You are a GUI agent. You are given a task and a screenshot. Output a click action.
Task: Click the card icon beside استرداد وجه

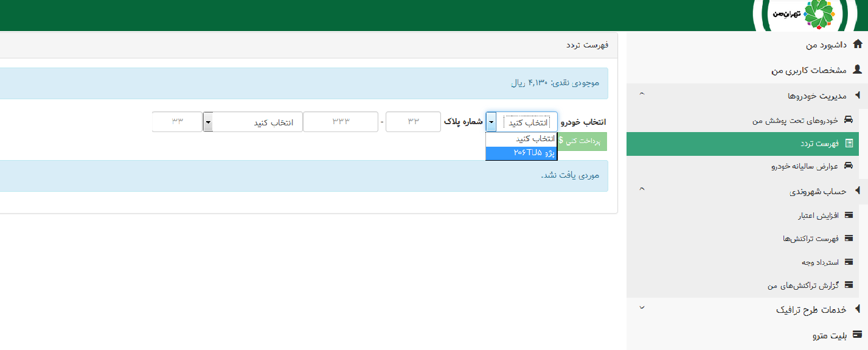[x=849, y=262]
